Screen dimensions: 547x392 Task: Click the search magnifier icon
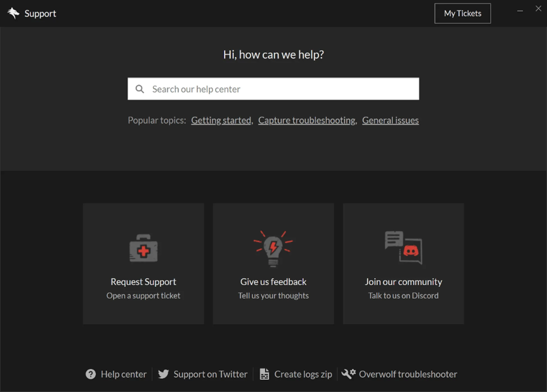coord(140,89)
